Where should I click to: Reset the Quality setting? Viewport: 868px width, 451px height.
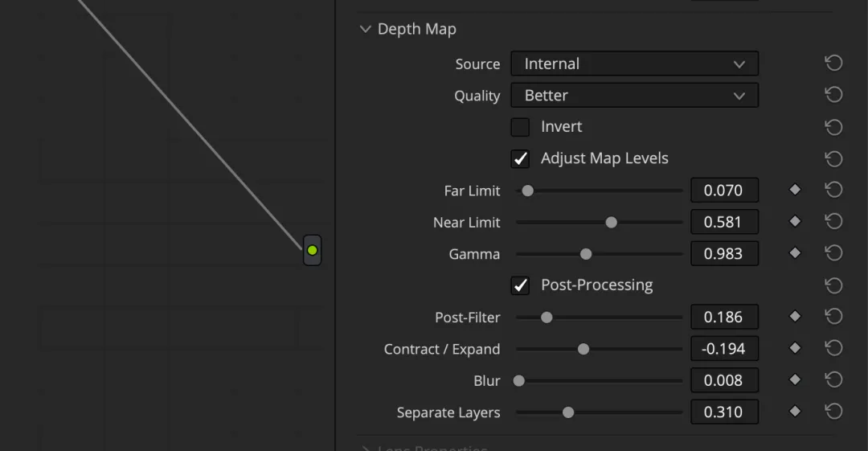(x=833, y=95)
